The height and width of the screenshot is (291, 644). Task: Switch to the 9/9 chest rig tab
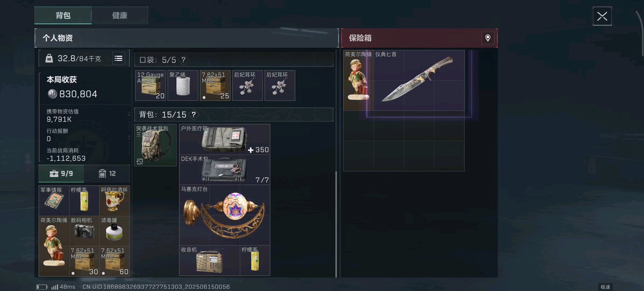pos(61,174)
